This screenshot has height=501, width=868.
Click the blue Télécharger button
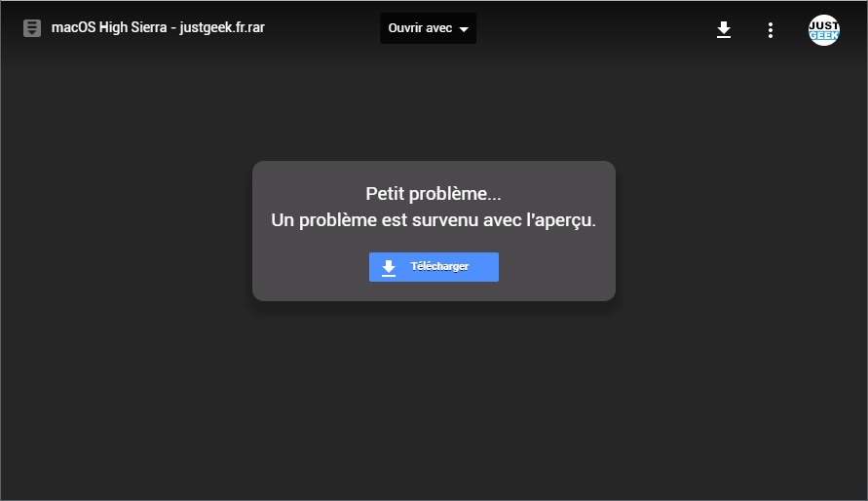(434, 267)
